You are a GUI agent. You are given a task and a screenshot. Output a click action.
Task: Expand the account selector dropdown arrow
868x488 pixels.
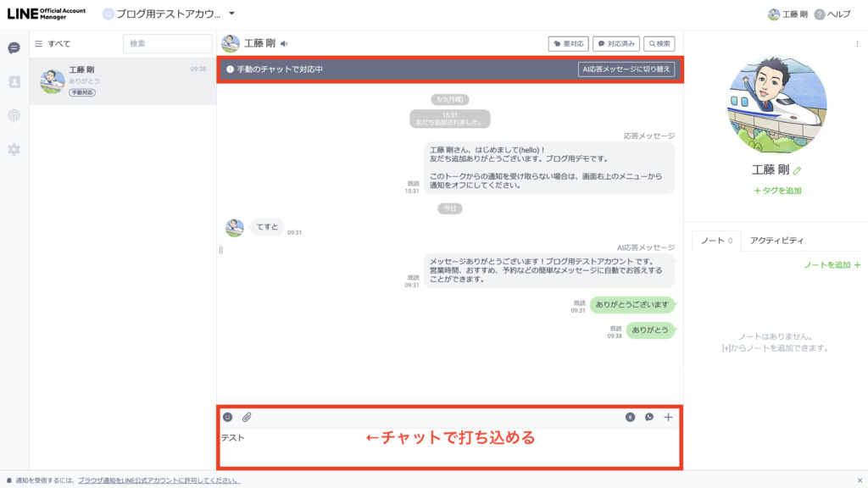[x=232, y=14]
